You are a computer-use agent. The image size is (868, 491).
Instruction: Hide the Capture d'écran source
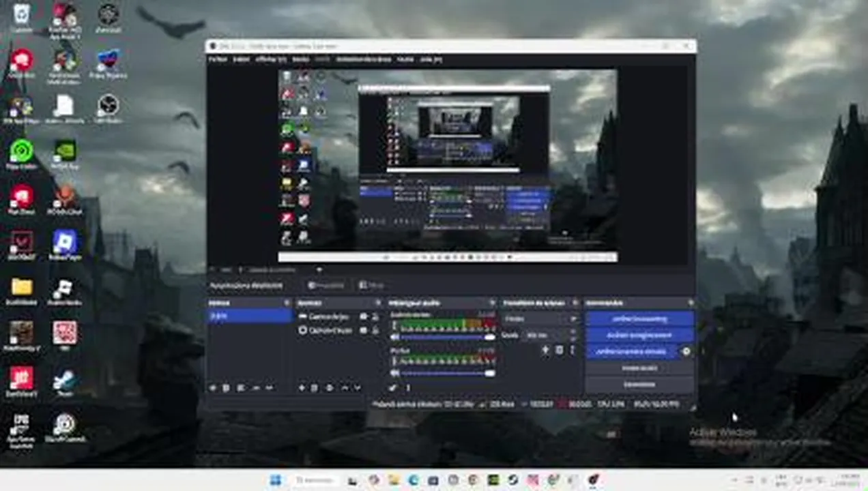coord(363,330)
